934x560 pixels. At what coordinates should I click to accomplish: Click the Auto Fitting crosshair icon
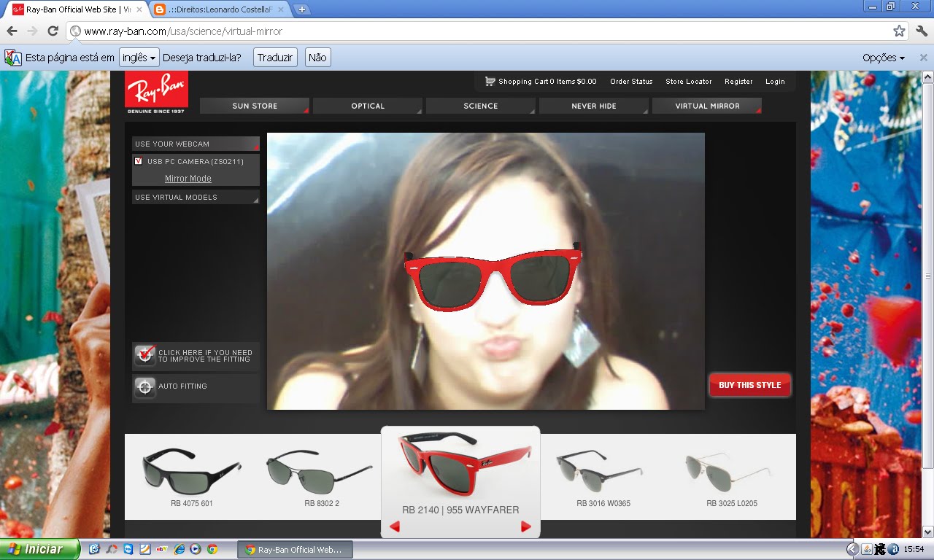tap(144, 386)
